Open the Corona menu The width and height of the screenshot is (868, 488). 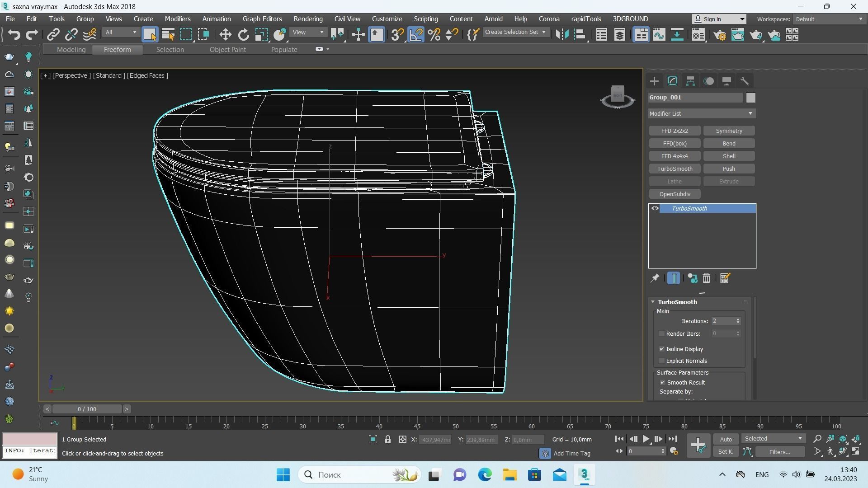[549, 19]
